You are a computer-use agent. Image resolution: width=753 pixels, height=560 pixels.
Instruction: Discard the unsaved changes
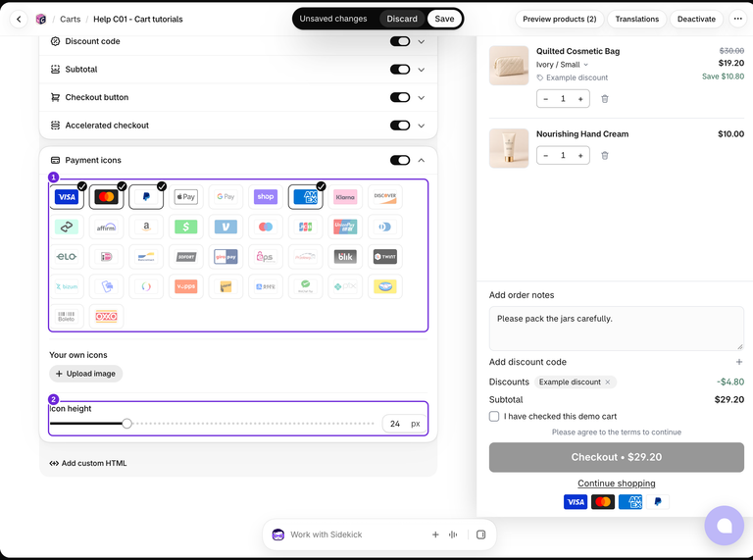(x=402, y=19)
